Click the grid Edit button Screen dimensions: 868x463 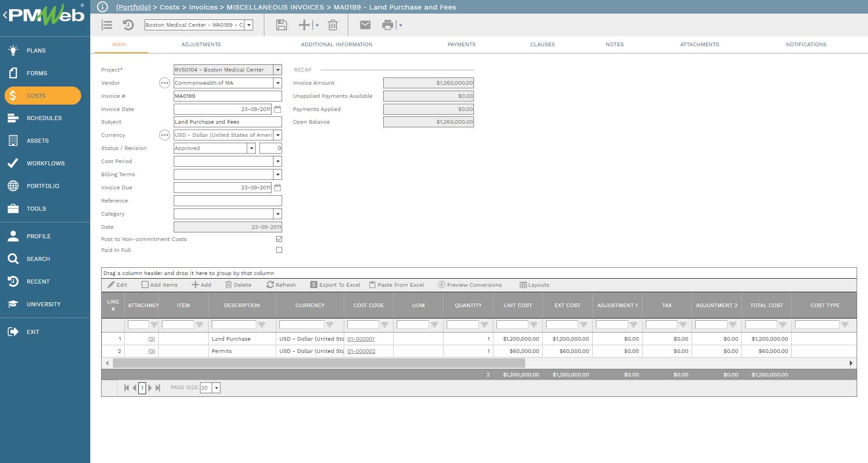[117, 285]
